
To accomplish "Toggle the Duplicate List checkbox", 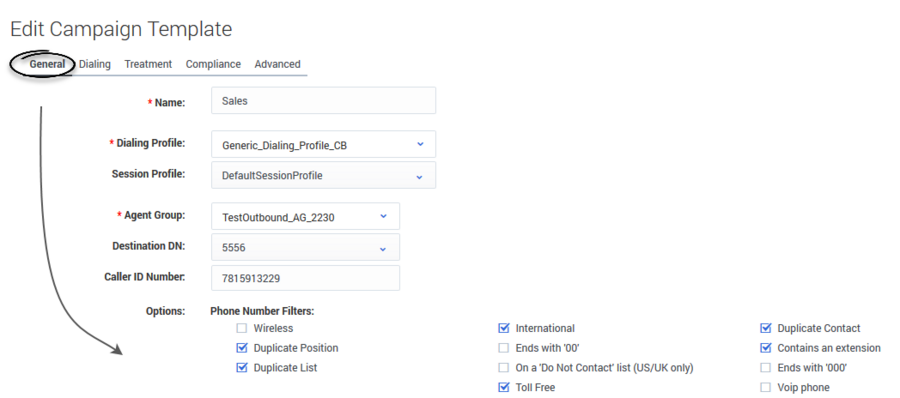I will point(242,368).
